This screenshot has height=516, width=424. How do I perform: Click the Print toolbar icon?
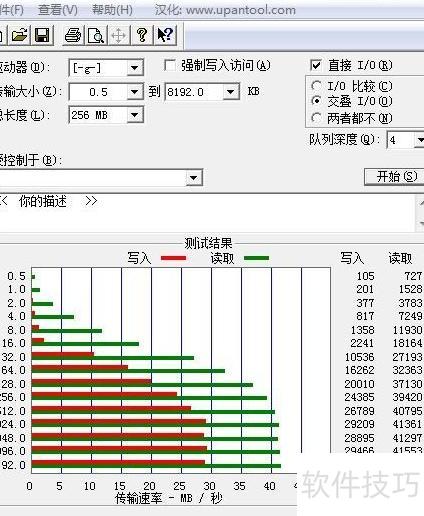(x=73, y=35)
